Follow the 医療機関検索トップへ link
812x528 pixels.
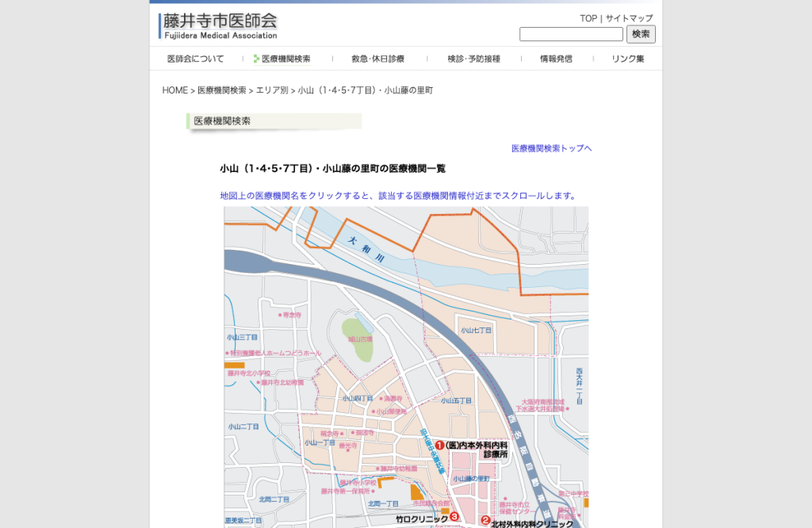point(552,148)
